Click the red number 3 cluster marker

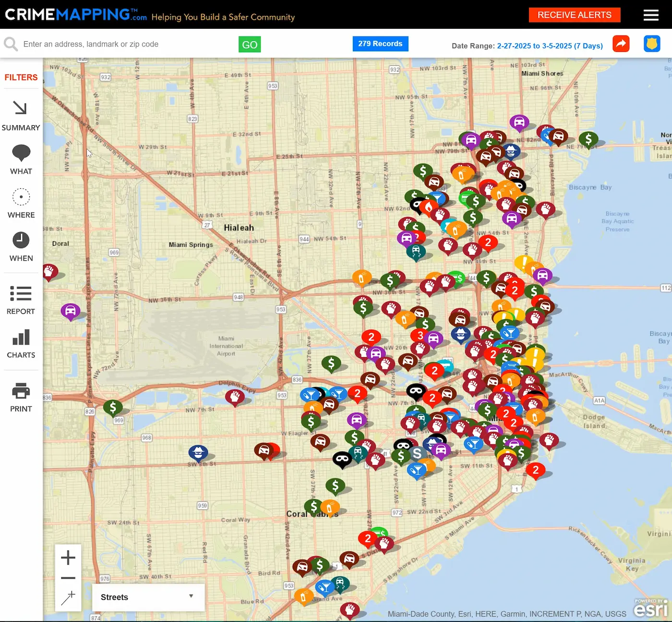click(420, 335)
